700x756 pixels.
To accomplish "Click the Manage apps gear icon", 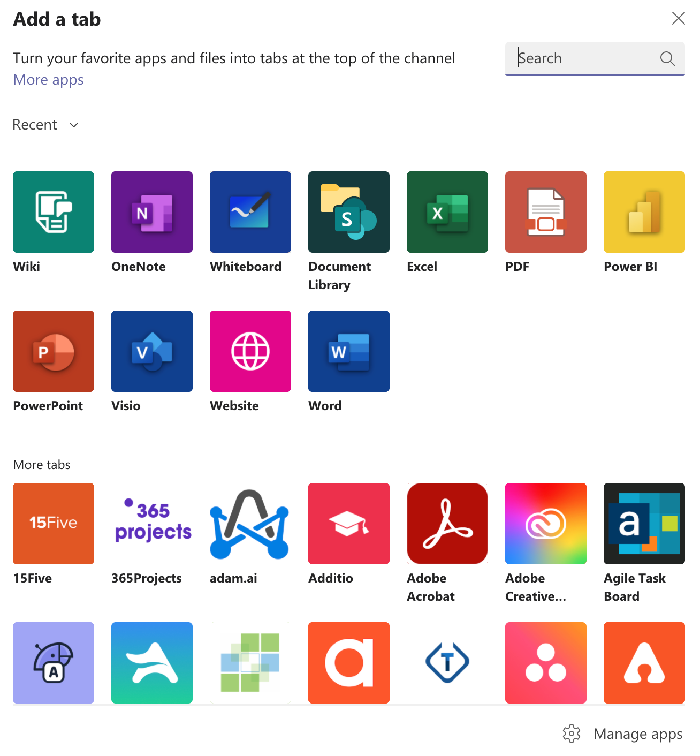I will click(x=572, y=734).
